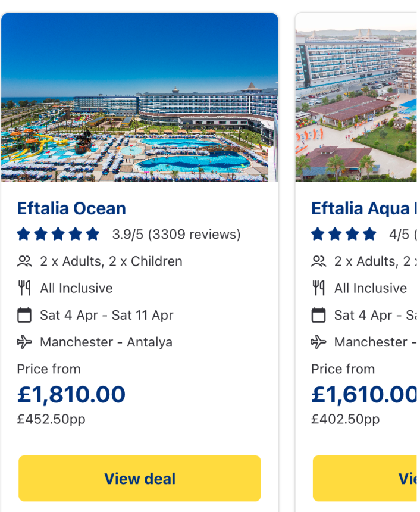Click the calendar icon on Eftalia Aqua card
Viewport: 420px width, 512px height.
(319, 315)
